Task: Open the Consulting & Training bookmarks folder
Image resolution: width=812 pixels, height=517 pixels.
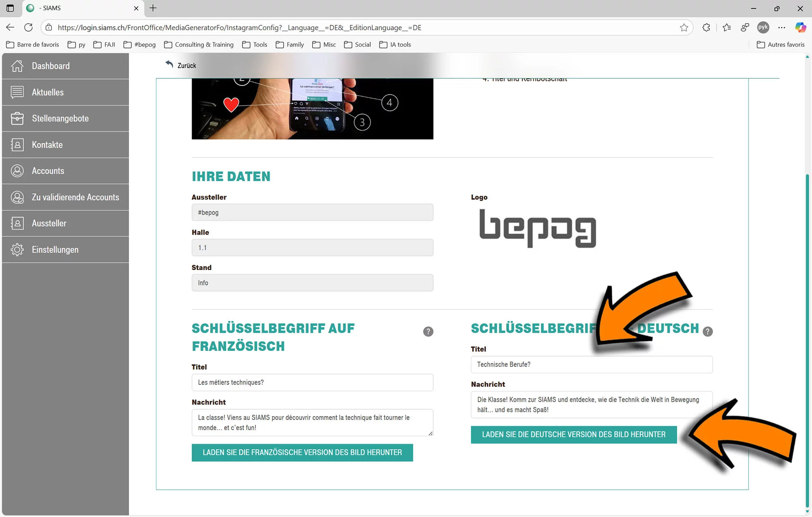Action: 199,45
